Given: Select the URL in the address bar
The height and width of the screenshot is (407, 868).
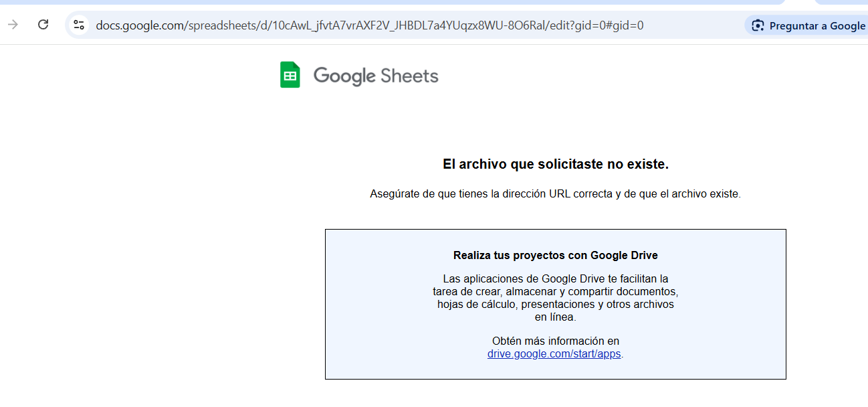Looking at the screenshot, I should [x=370, y=25].
